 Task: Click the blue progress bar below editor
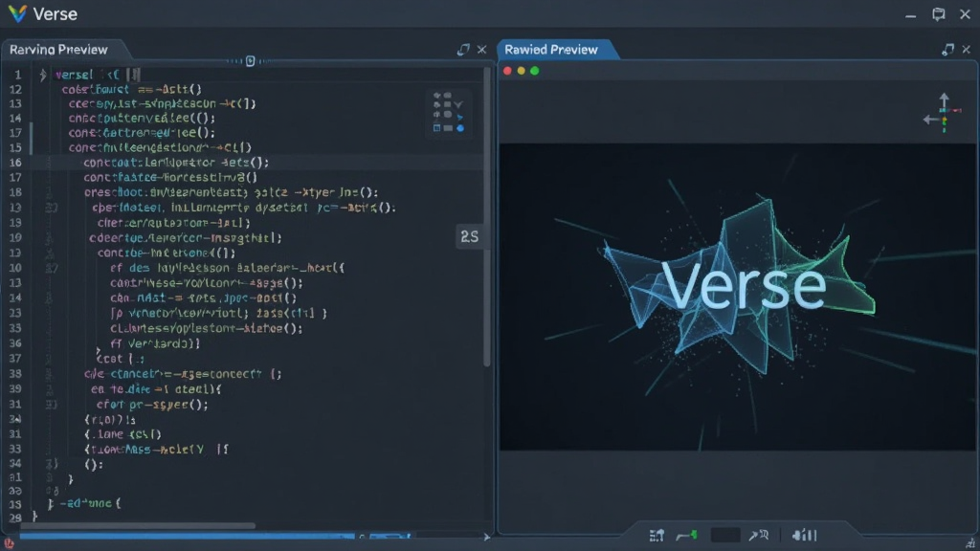(x=187, y=536)
